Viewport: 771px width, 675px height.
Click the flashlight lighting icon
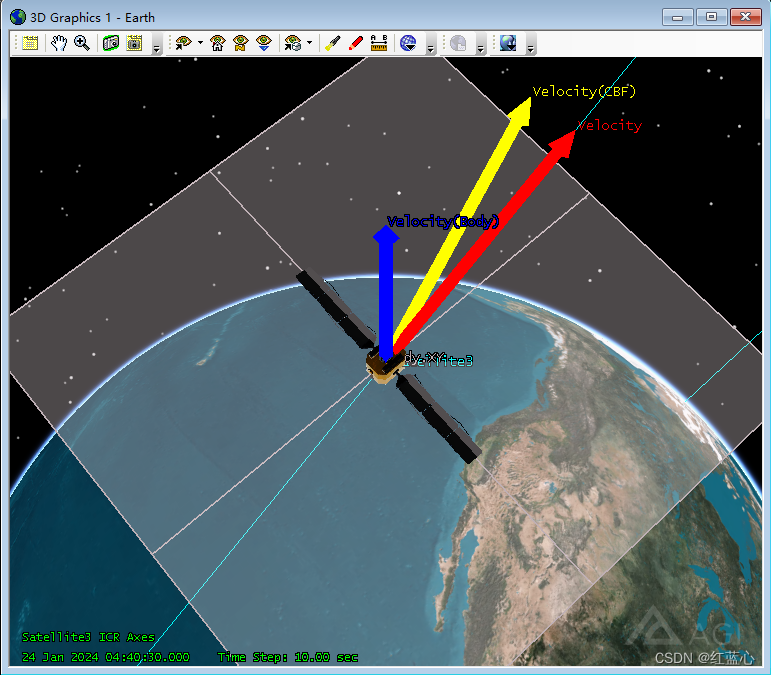tap(333, 43)
